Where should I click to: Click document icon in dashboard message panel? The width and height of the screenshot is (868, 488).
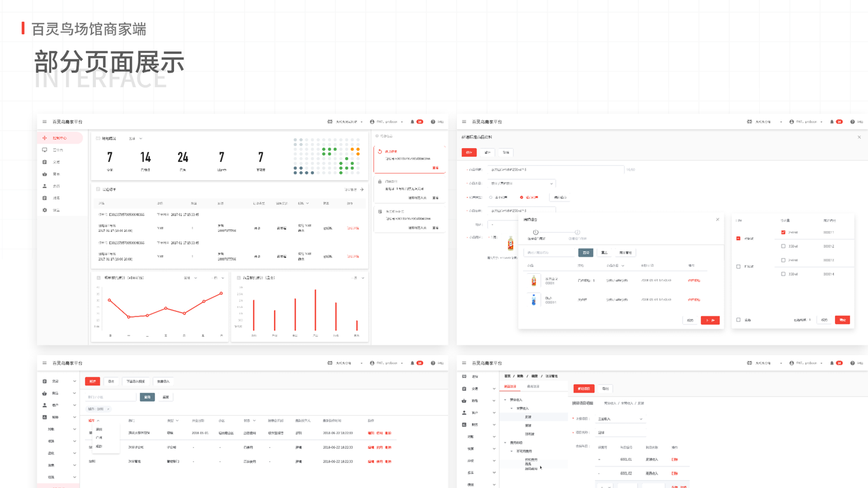point(380,211)
